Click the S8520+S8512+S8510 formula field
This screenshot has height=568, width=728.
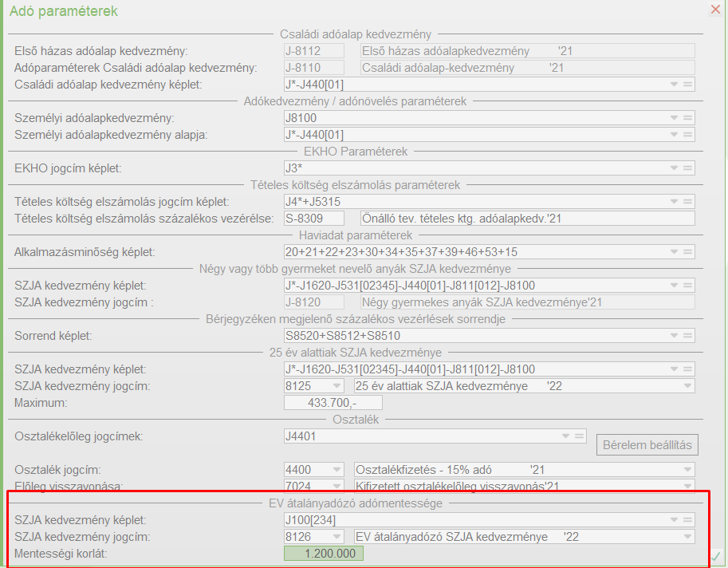click(x=490, y=335)
